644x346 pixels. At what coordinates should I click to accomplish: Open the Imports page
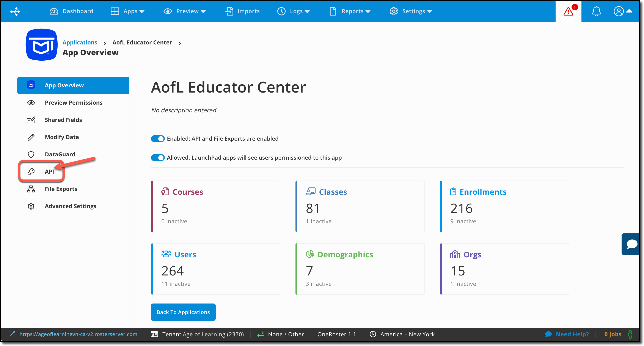[x=242, y=11]
